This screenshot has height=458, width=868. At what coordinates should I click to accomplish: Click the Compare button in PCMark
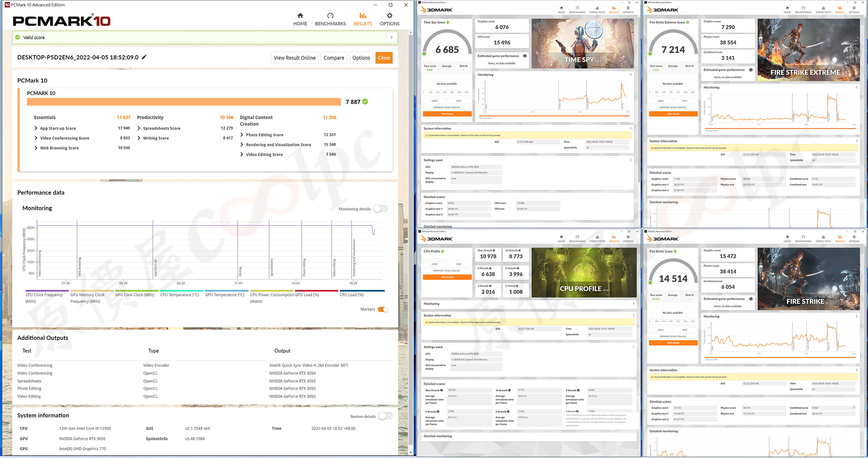[x=334, y=58]
